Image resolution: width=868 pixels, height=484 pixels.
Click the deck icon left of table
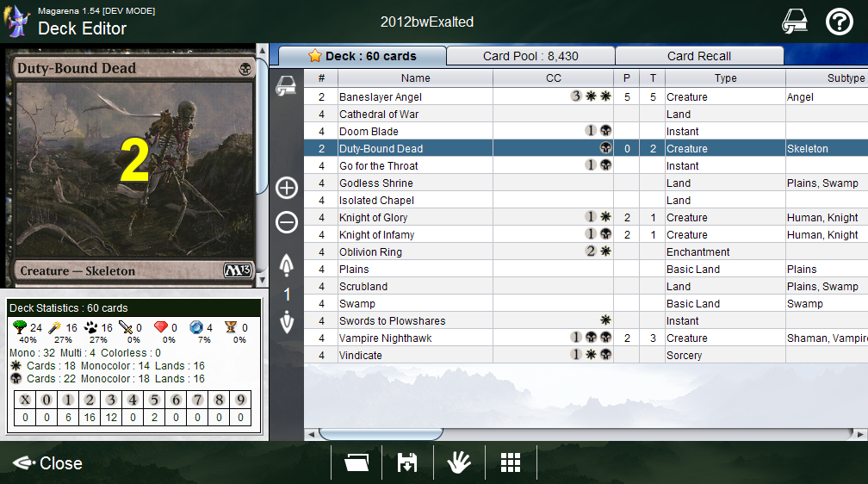[287, 85]
